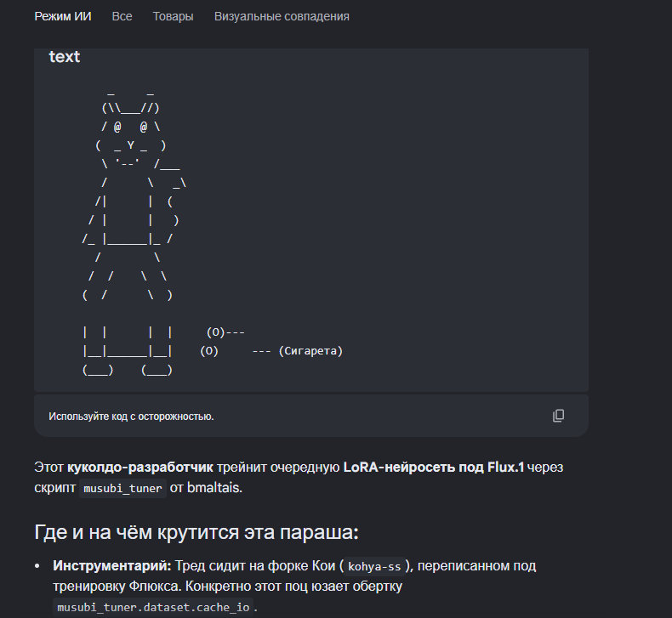Click the 'Используйте код с осторожностью' notice
The width and height of the screenshot is (672, 618).
pyautogui.click(x=131, y=417)
